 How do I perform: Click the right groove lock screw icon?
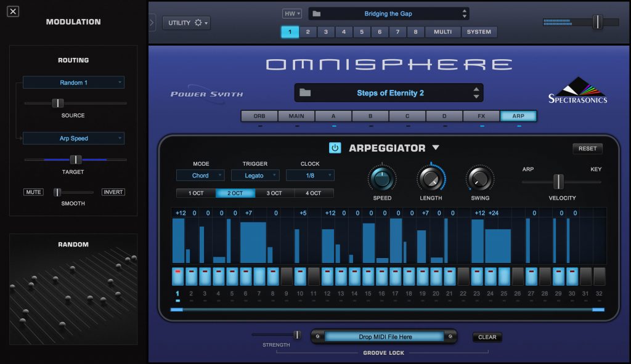coord(450,337)
